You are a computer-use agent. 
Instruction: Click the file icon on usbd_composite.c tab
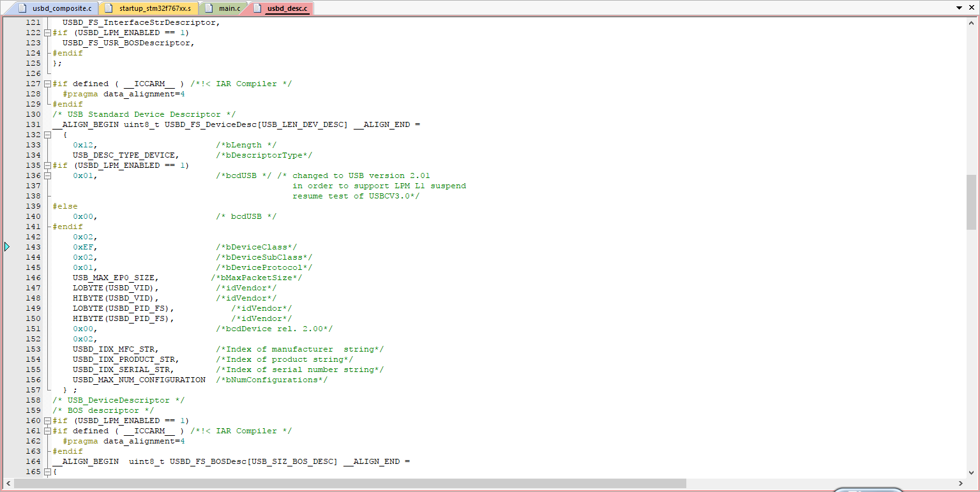pos(23,8)
